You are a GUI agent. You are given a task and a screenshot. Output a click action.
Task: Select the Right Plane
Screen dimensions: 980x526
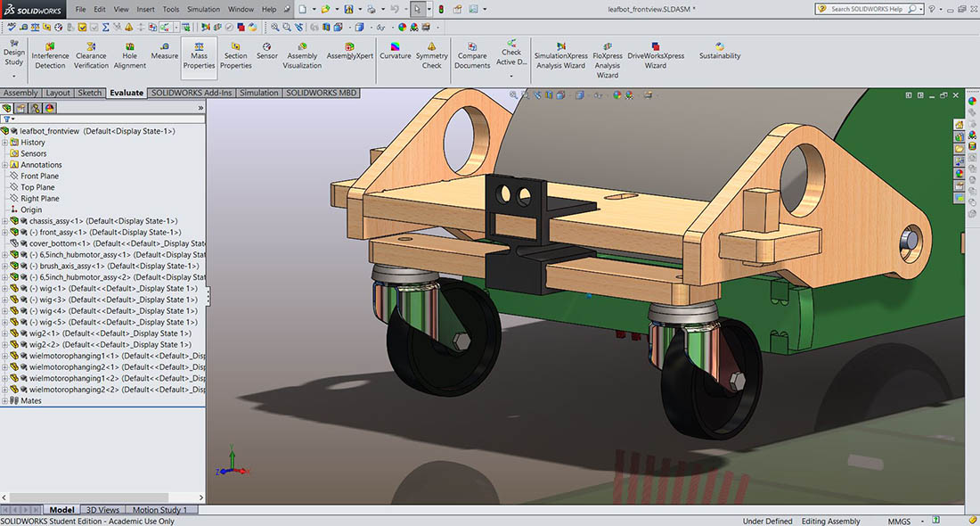[40, 199]
